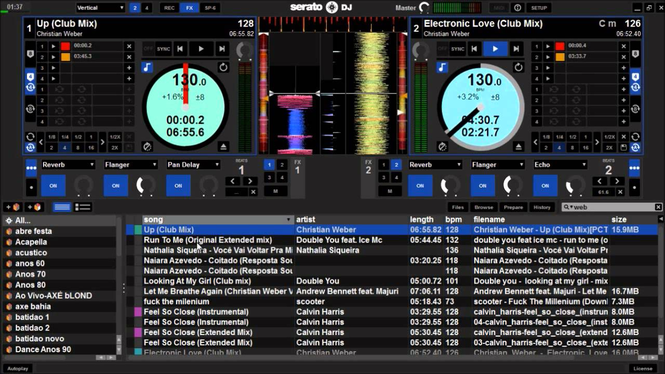This screenshot has width=665, height=374.
Task: Open the info icon beside SETUP
Action: click(x=517, y=8)
